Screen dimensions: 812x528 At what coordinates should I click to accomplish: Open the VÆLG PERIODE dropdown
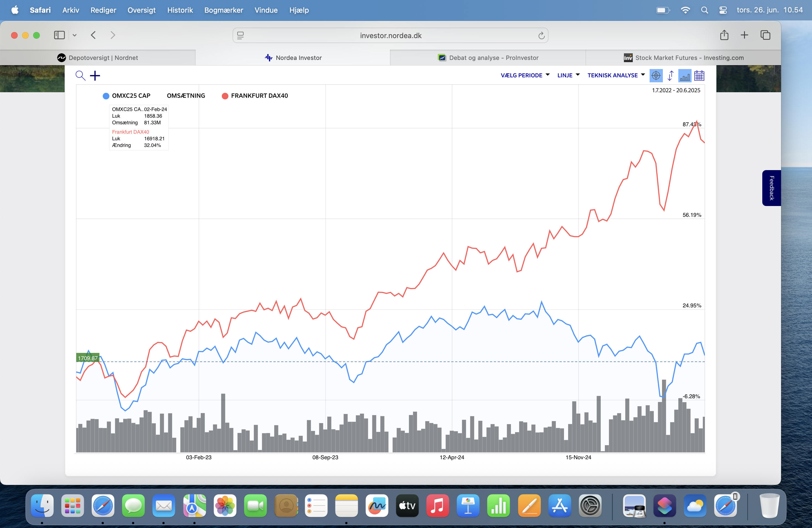[x=525, y=75]
